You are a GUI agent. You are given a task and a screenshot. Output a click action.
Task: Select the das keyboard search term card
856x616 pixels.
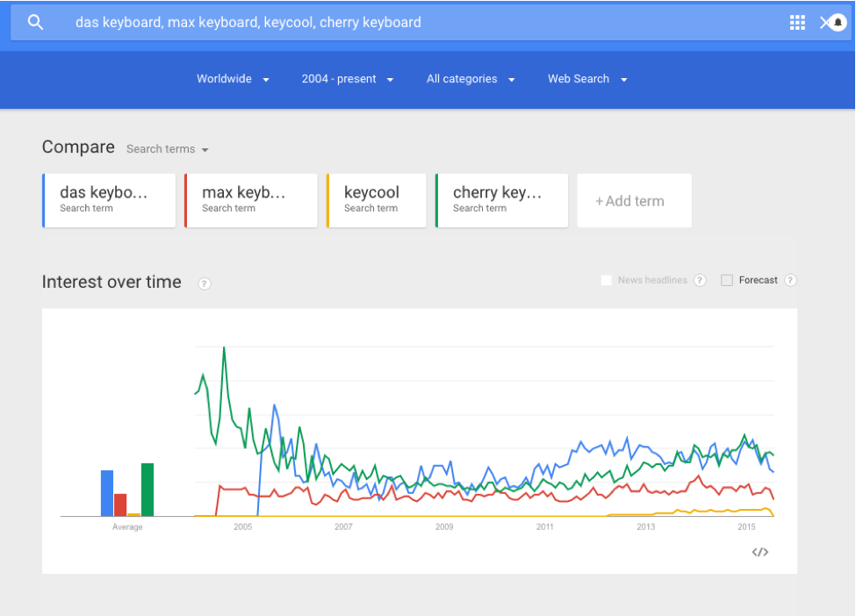tap(109, 201)
